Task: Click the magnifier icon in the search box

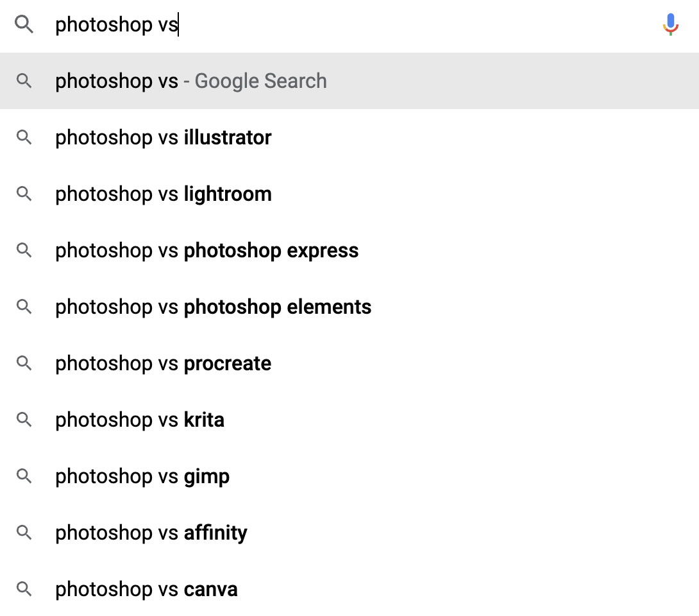Action: 24,25
